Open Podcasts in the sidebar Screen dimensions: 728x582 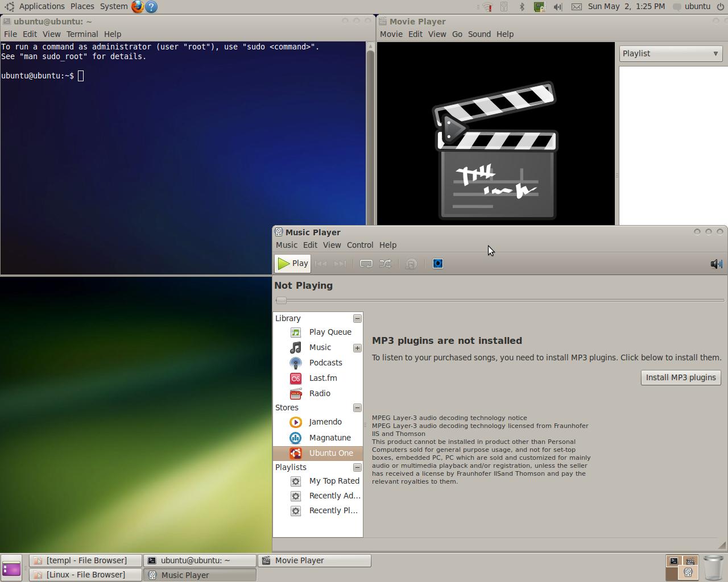(318, 363)
